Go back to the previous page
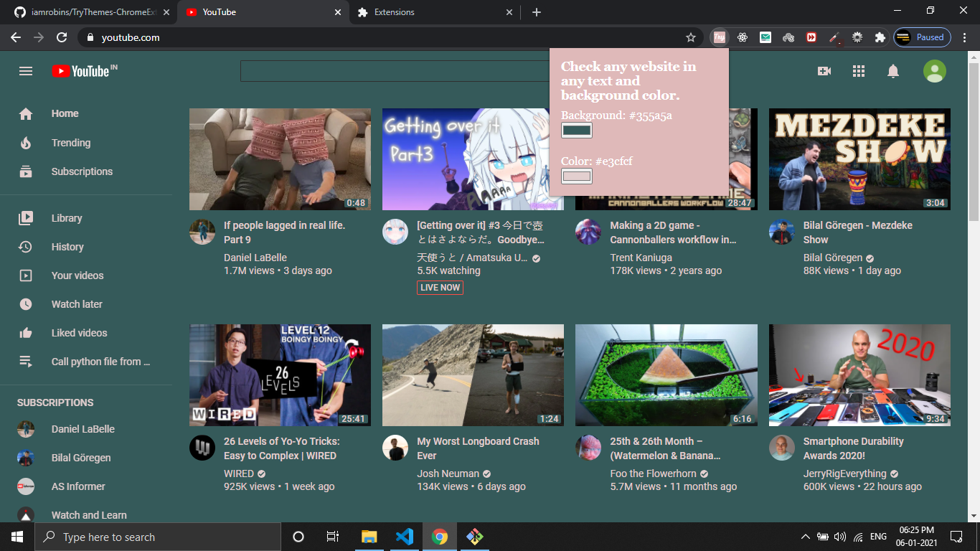The image size is (980, 551). tap(16, 37)
